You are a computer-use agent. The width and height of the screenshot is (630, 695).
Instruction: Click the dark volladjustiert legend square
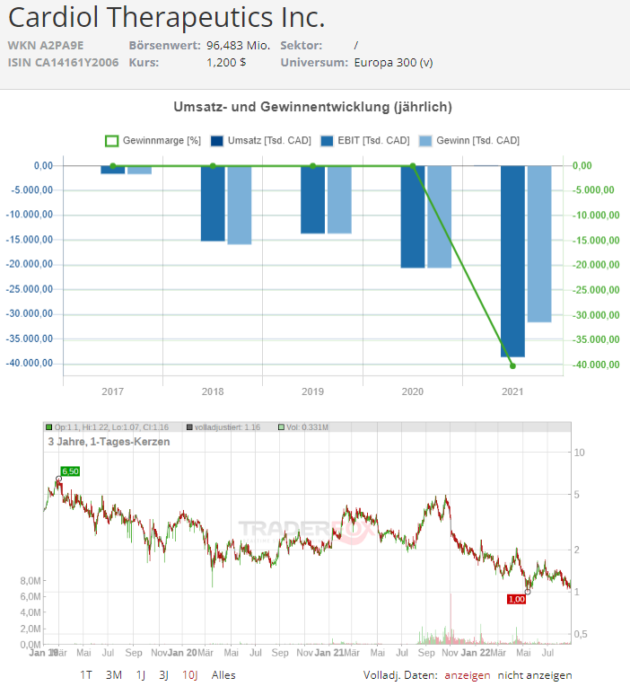tap(189, 427)
